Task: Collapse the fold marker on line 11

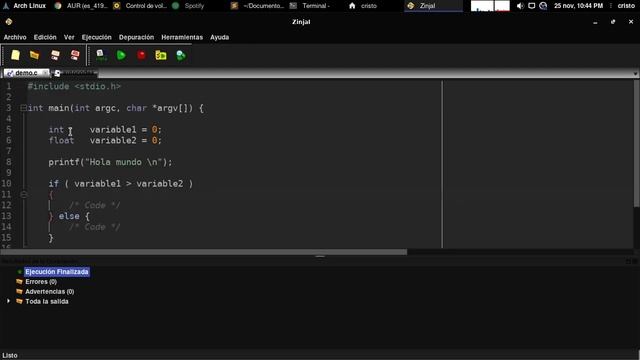Action: tap(23, 194)
